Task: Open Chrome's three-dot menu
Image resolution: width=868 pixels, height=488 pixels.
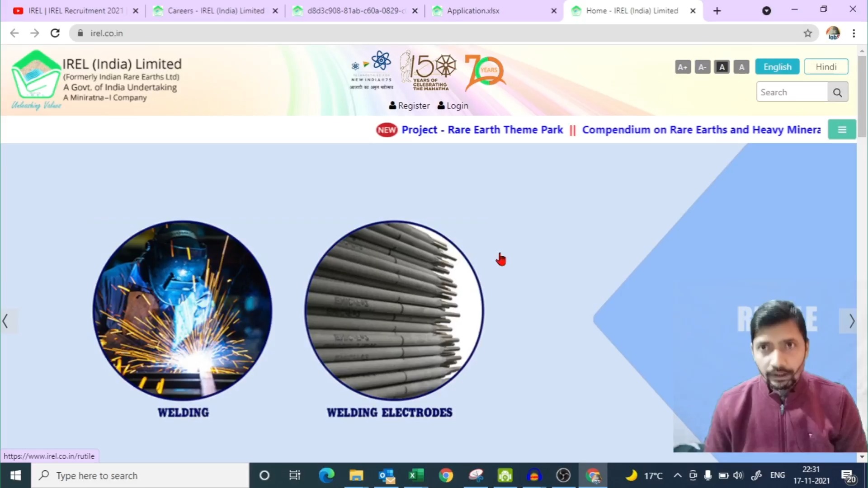Action: [x=854, y=33]
